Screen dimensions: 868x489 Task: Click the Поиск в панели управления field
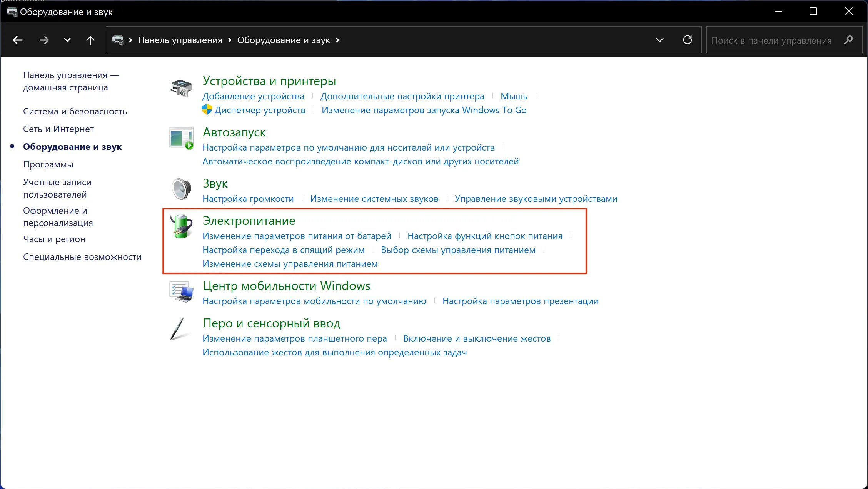(x=771, y=40)
